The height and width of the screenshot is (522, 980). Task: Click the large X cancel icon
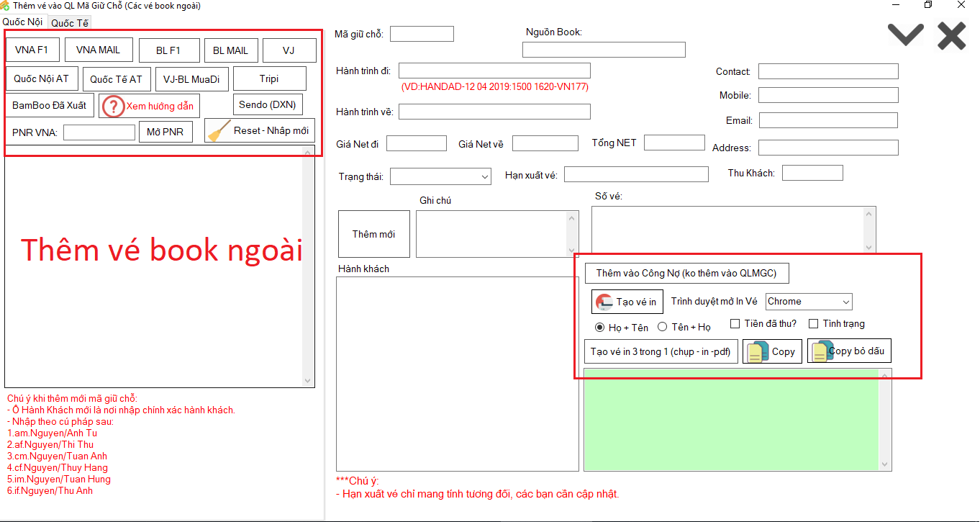[x=951, y=35]
